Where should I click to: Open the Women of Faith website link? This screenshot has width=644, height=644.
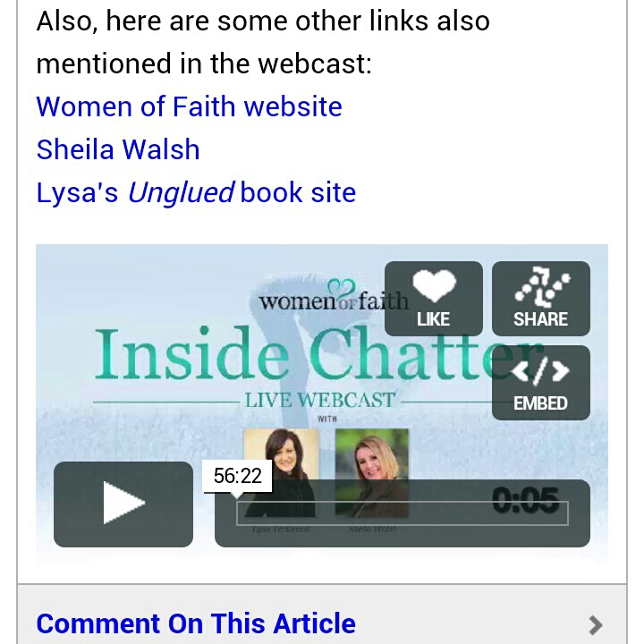click(x=189, y=106)
